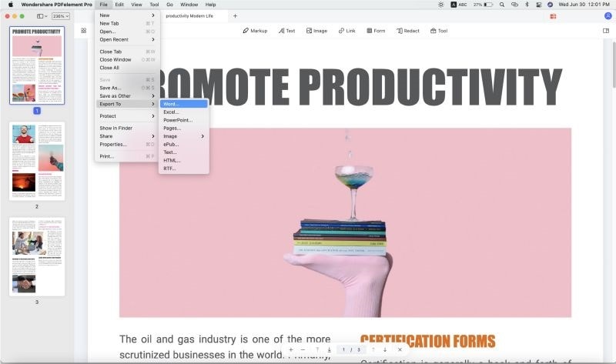616x364 pixels.
Task: Toggle the thumbnail grid view icon
Action: (x=84, y=31)
